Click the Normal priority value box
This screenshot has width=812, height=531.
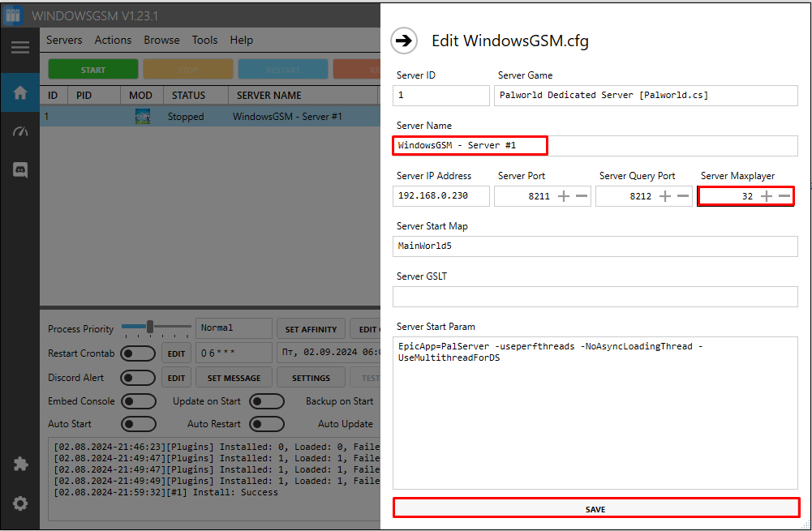coord(234,328)
